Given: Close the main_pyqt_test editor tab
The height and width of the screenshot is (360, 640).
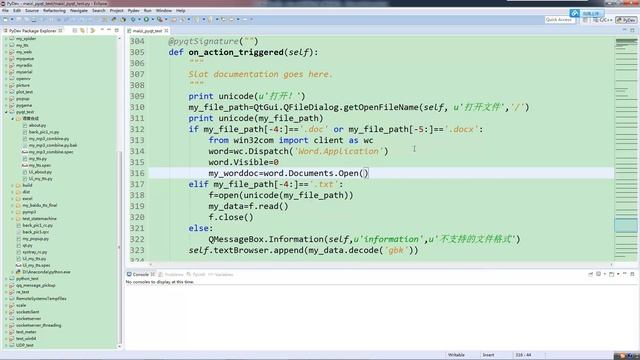Looking at the screenshot, I should point(166,31).
